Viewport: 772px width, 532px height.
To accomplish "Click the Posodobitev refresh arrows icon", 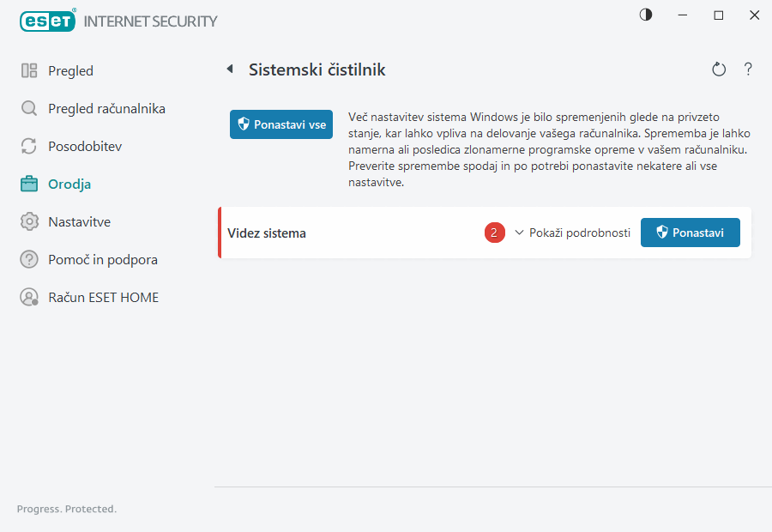I will point(29,147).
